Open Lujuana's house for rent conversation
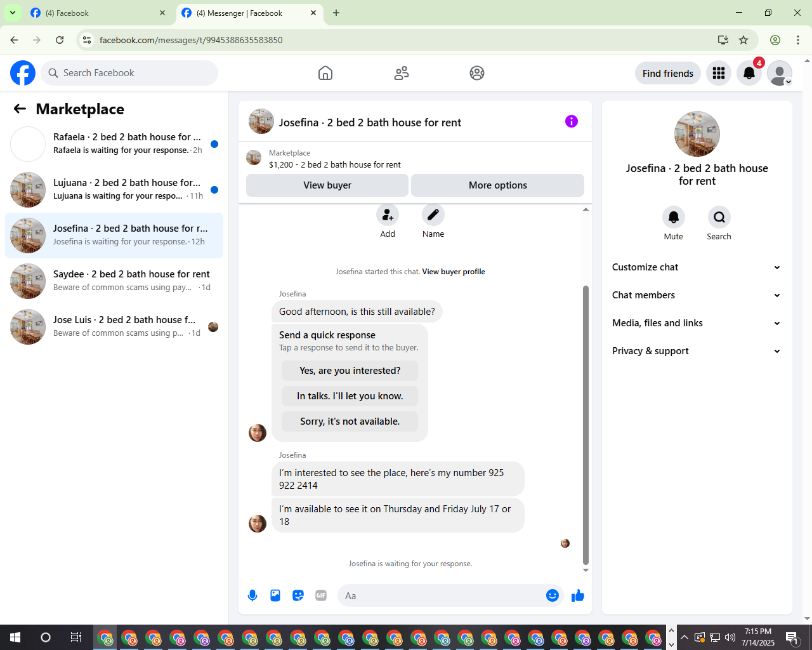This screenshot has height=650, width=812. point(114,190)
